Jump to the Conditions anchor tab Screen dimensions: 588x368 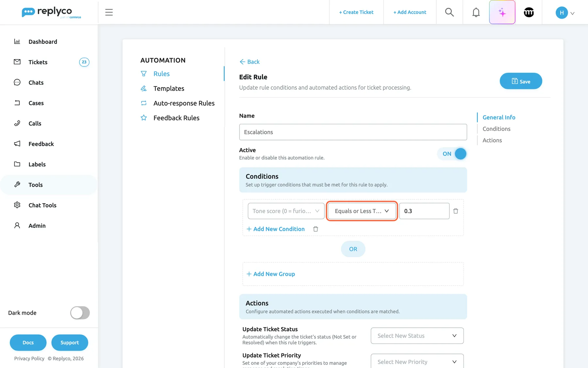click(497, 129)
